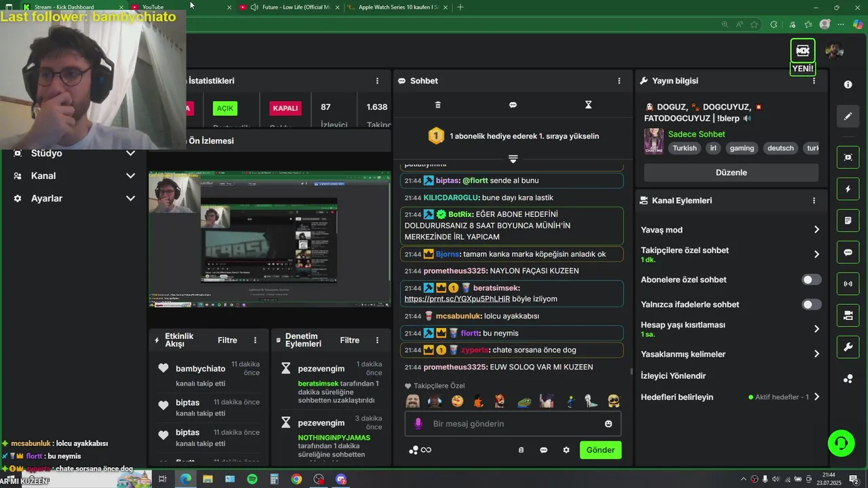This screenshot has width=868, height=488.
Task: Switch to Future - Low Life browser tab
Action: pos(289,7)
